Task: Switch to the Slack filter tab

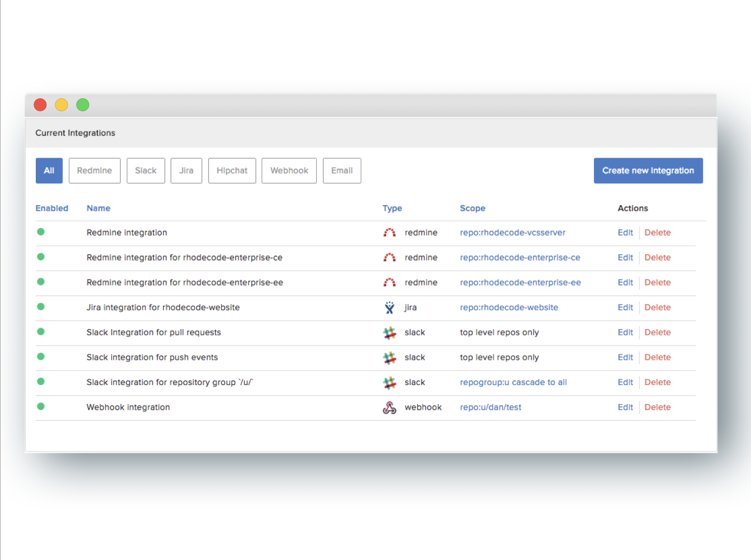Action: pos(145,170)
